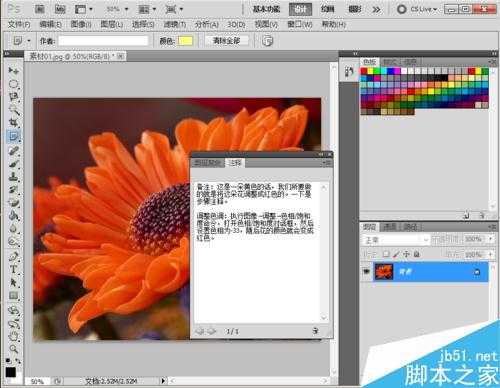Reset default foreground and background colors

tap(8, 361)
